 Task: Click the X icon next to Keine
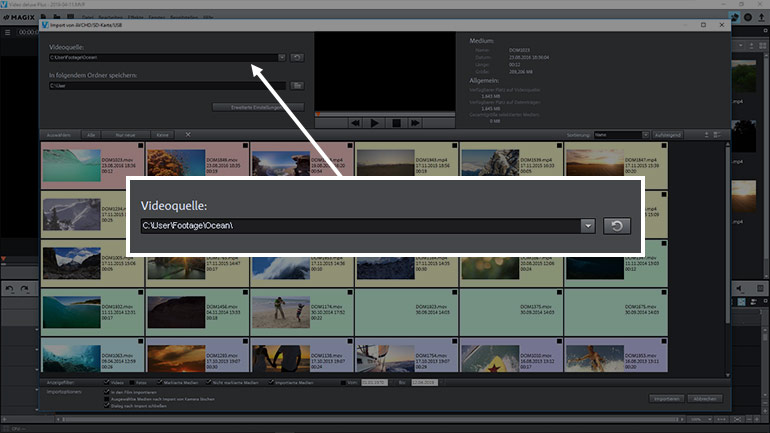[x=188, y=135]
